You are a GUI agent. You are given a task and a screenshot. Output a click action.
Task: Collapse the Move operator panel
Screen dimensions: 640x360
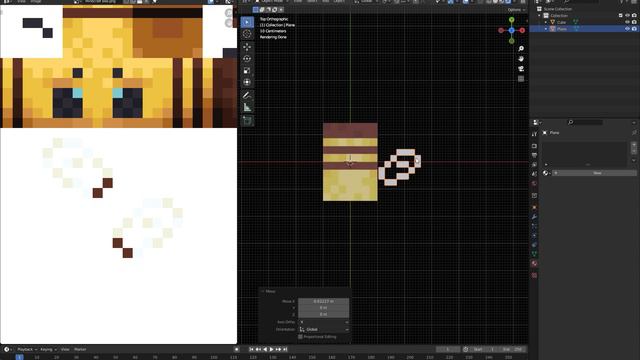pyautogui.click(x=263, y=291)
